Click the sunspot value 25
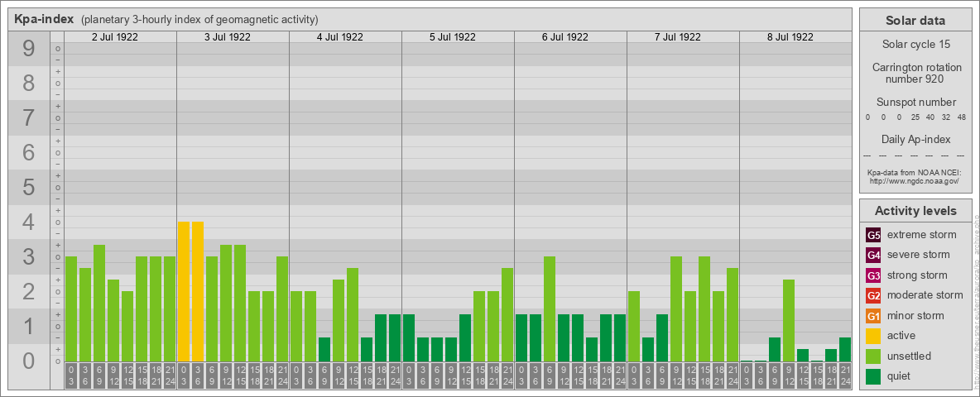This screenshot has width=980, height=397. click(915, 117)
